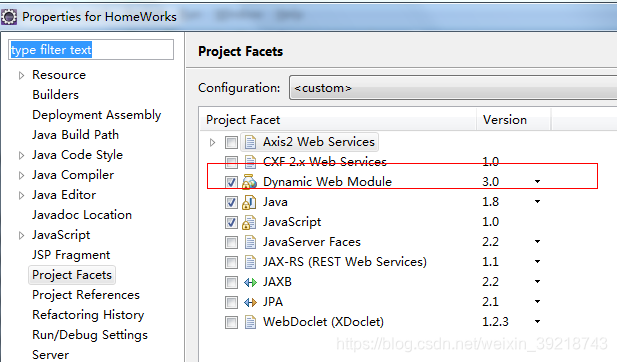Expand the Axis2 Web Services facet row
Viewport: 617px width, 362px height.
(x=212, y=142)
